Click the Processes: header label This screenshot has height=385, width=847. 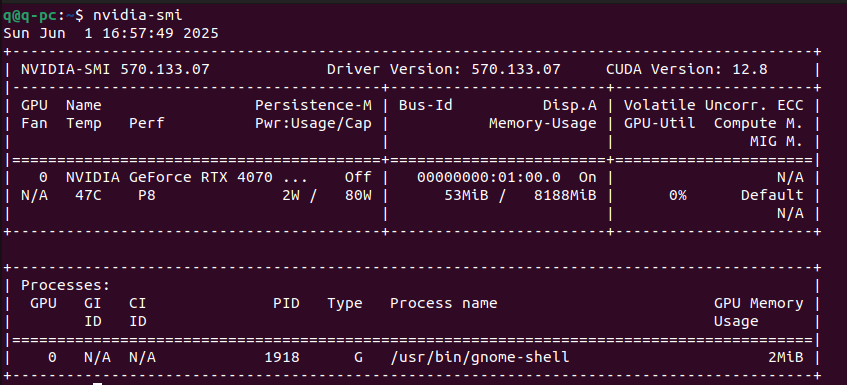click(x=65, y=285)
